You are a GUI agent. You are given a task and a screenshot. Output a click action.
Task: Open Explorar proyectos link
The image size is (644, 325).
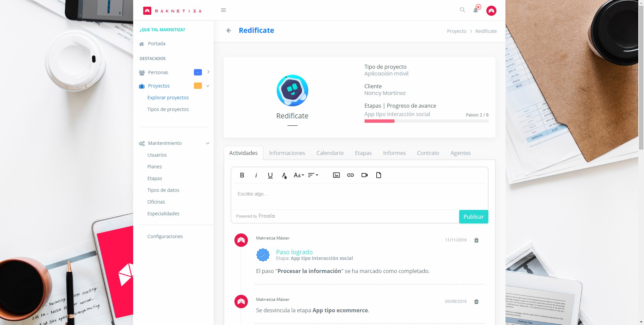168,98
